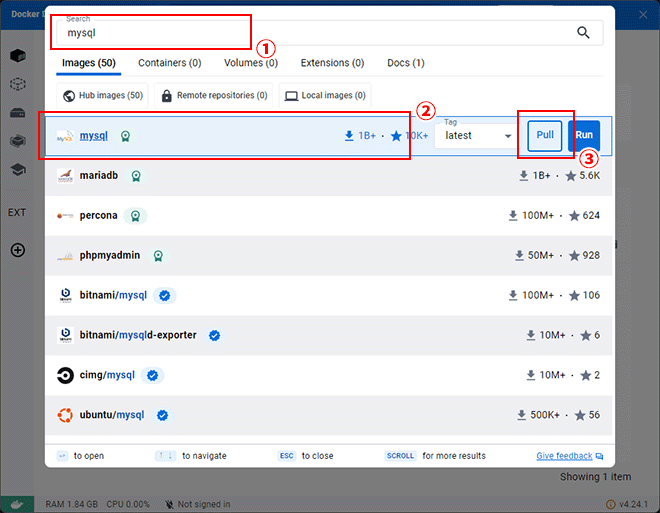Click the cimg CircleCI logo

65,375
